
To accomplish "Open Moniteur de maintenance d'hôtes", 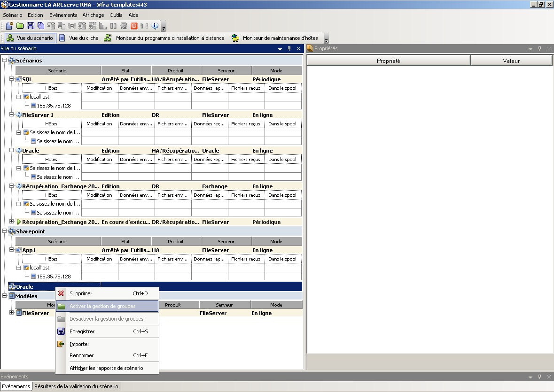I will (274, 38).
